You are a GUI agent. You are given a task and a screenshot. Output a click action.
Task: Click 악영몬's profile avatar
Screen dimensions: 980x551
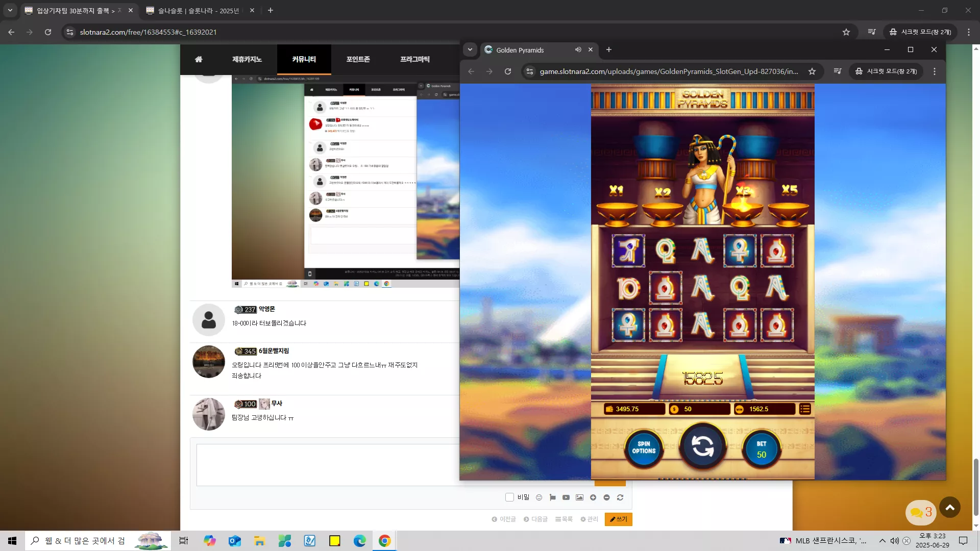point(208,320)
